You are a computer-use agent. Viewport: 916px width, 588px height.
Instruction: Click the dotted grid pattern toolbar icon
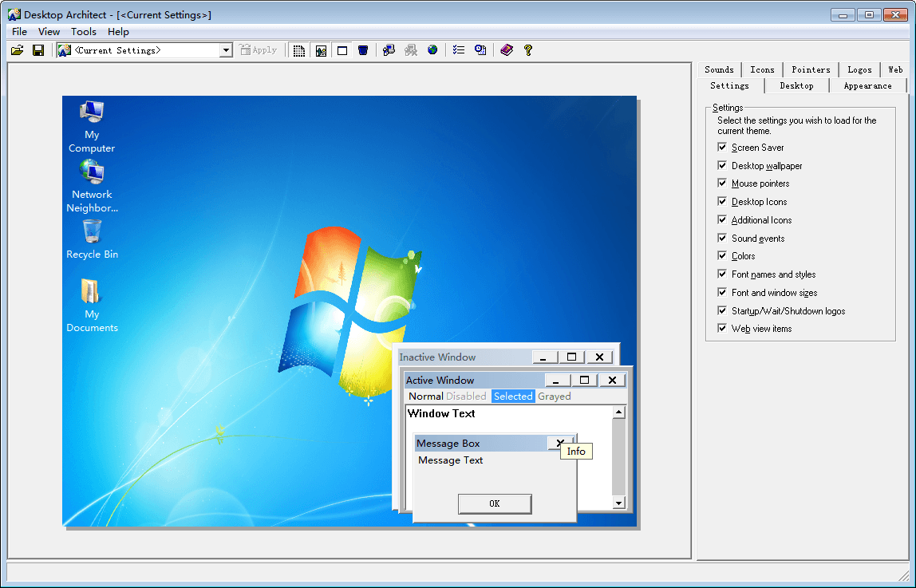point(299,50)
